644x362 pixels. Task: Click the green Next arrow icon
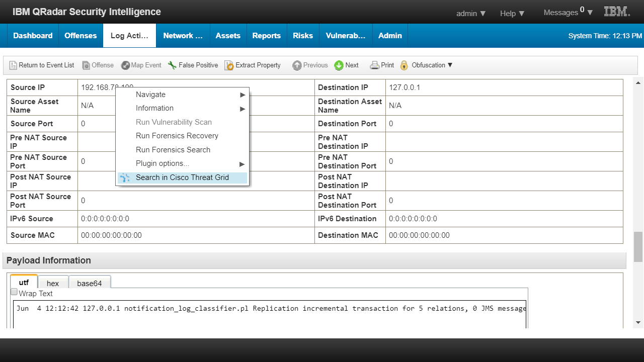pyautogui.click(x=339, y=65)
